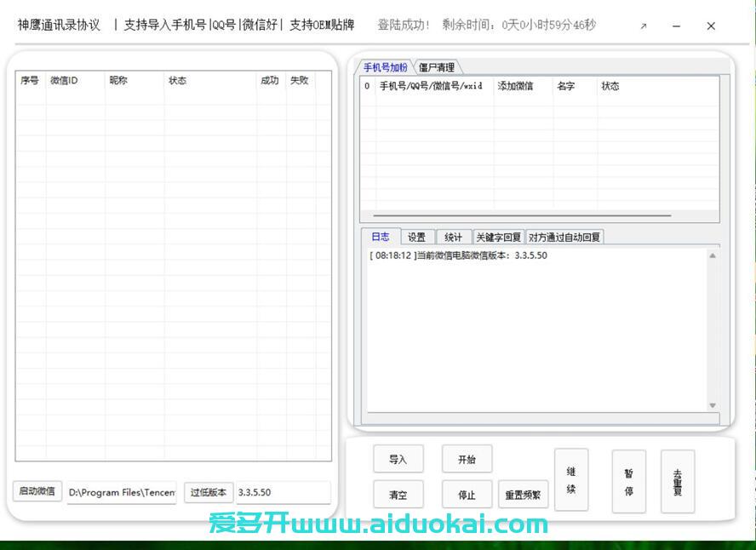The image size is (756, 550).
Task: Click the 剩余时间 countdown text
Action: click(519, 25)
